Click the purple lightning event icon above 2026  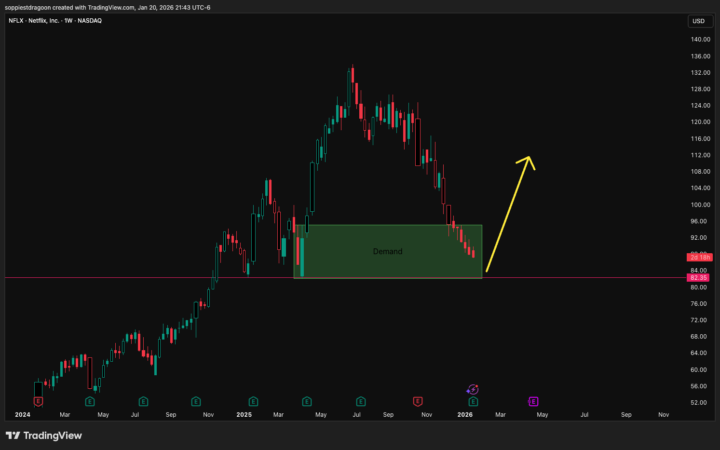coord(473,390)
